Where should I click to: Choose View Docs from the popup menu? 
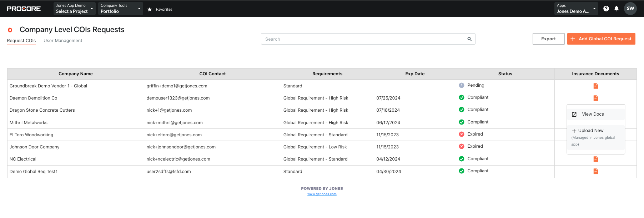[596, 114]
